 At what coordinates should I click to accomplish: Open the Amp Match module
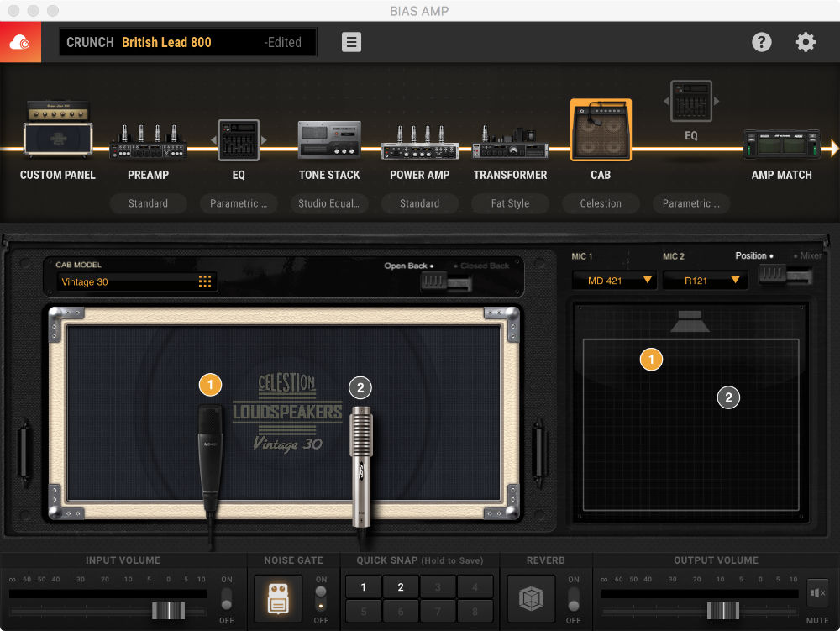781,145
